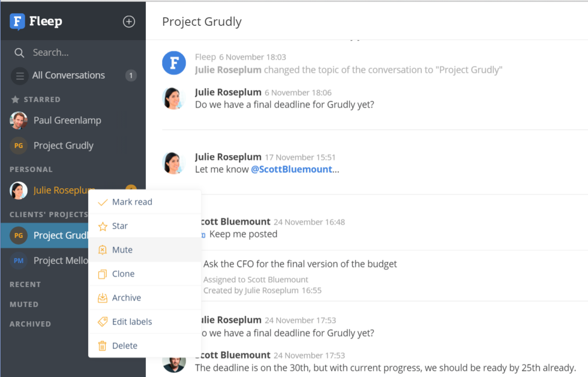This screenshot has height=377, width=588.
Task: Click the Fleep logo icon
Action: [17, 22]
